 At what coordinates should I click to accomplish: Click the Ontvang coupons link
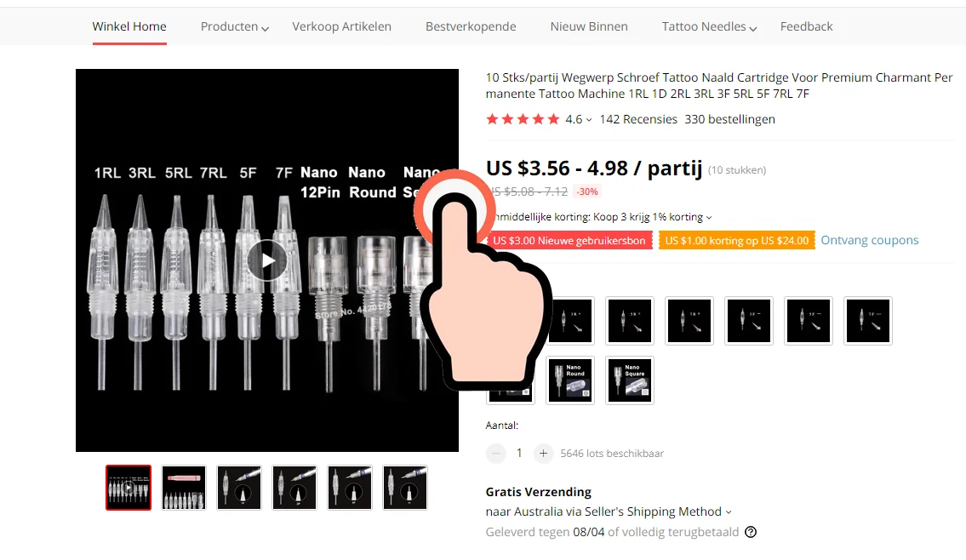pos(869,240)
